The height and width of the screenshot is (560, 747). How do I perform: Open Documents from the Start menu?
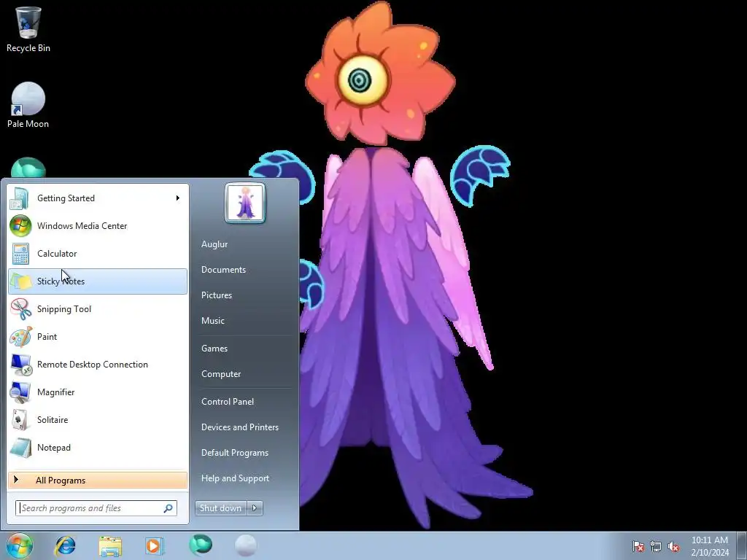point(223,270)
